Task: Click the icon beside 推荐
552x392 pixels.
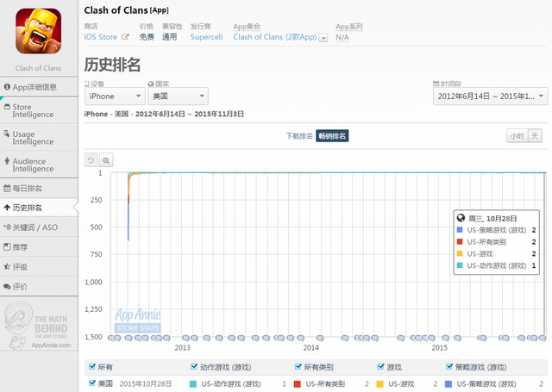Action: [7, 246]
